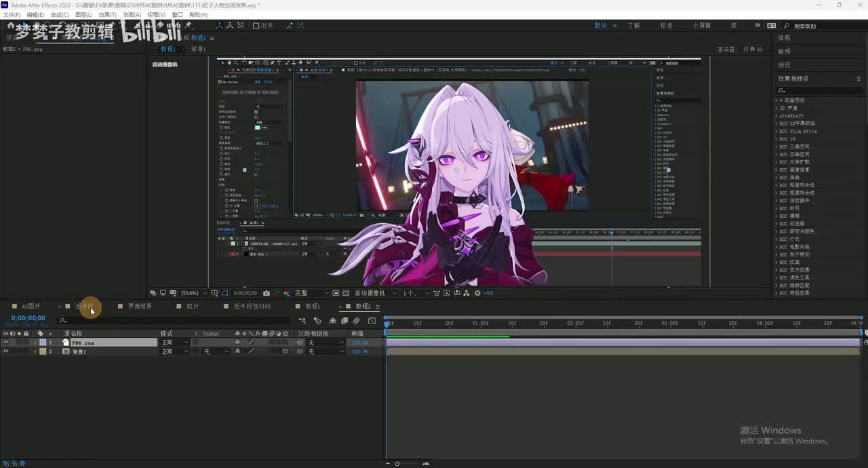Image resolution: width=868 pixels, height=468 pixels.
Task: Click the 3D layer cube switch of 背景1
Action: tap(285, 351)
